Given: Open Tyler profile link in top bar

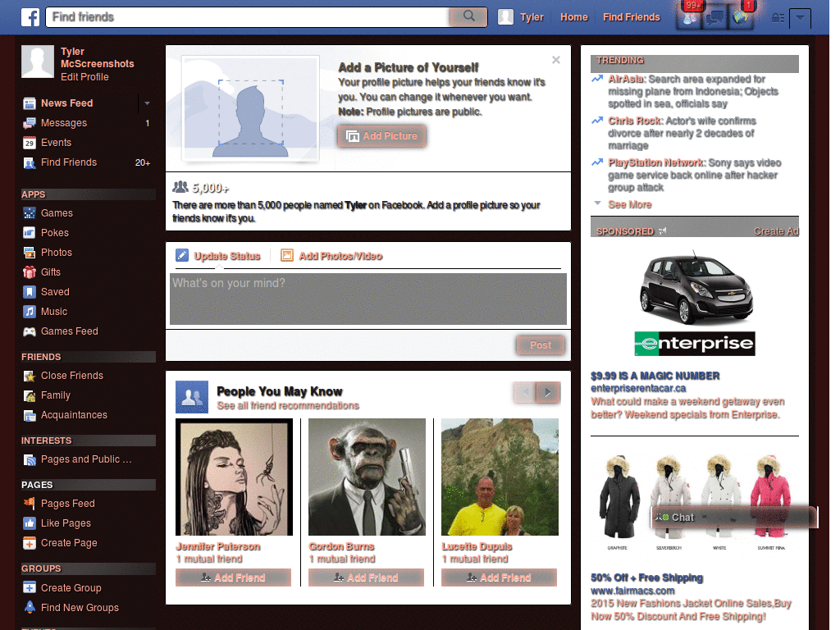Looking at the screenshot, I should (x=532, y=17).
